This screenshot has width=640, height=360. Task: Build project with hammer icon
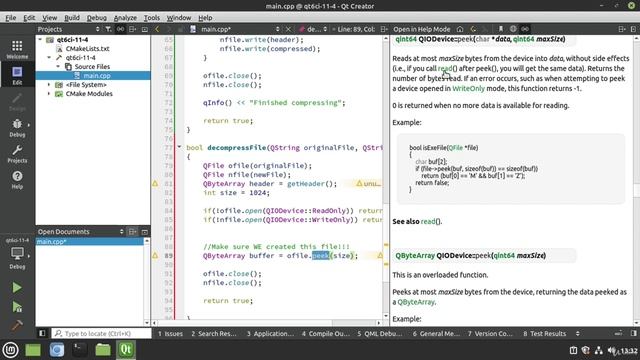pos(17,325)
